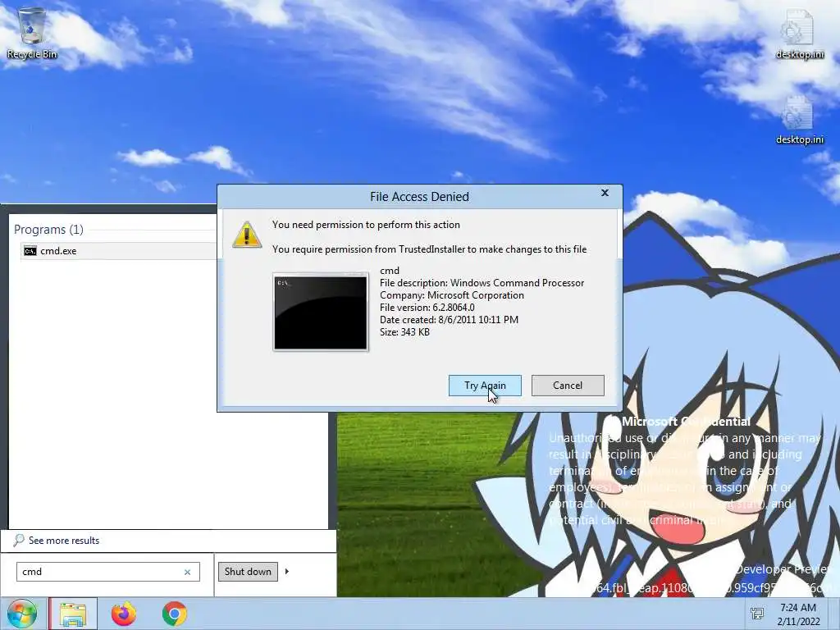Click 'Size: 343 KB' line

pos(404,332)
